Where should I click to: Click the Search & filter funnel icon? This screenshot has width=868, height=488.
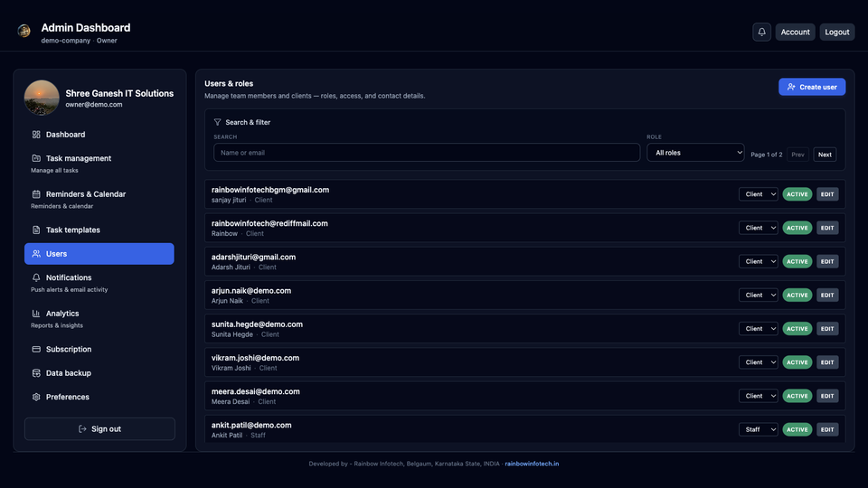click(x=218, y=122)
